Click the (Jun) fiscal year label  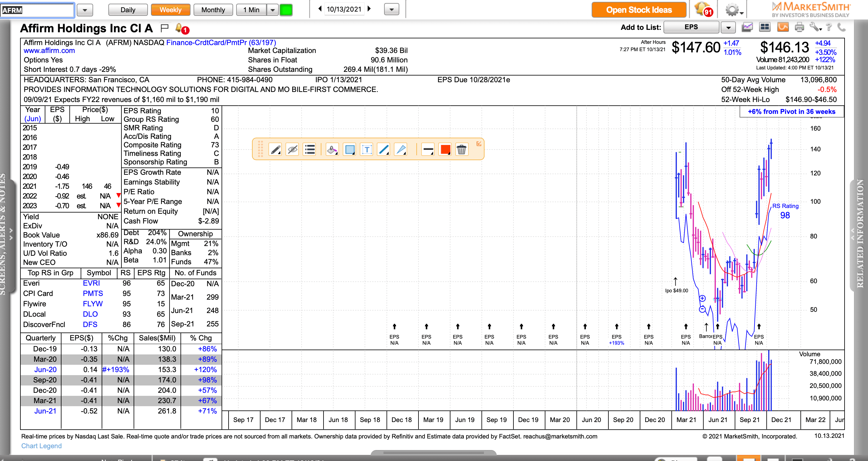click(x=33, y=119)
